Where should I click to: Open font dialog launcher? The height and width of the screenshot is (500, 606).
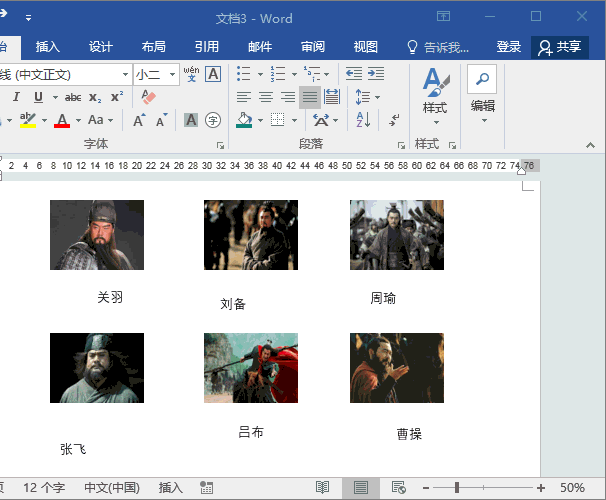tap(220, 145)
